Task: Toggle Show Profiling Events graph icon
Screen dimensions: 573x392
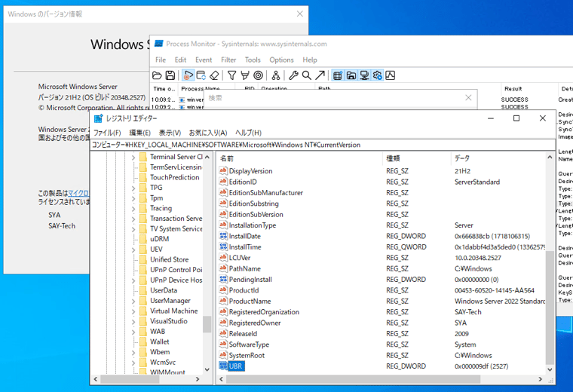Action: tap(391, 75)
